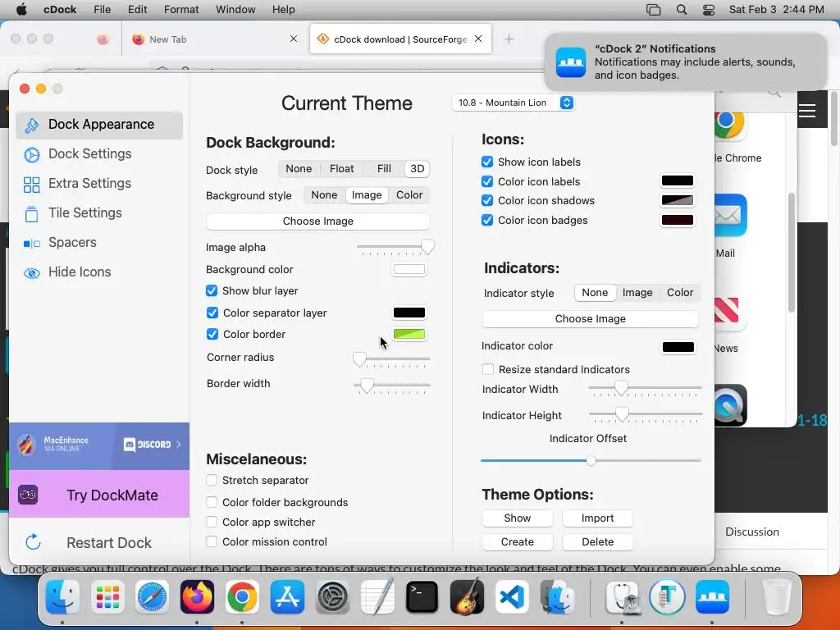Click the Create theme button
Image resolution: width=840 pixels, height=630 pixels.
518,541
